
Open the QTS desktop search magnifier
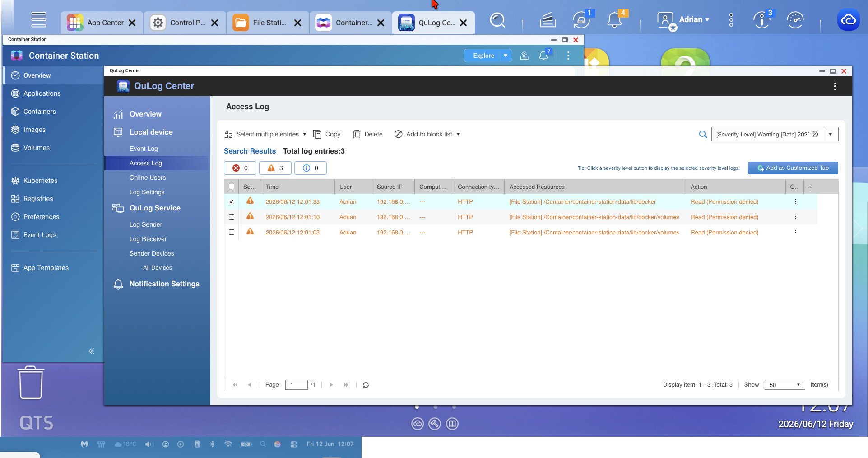coord(497,20)
